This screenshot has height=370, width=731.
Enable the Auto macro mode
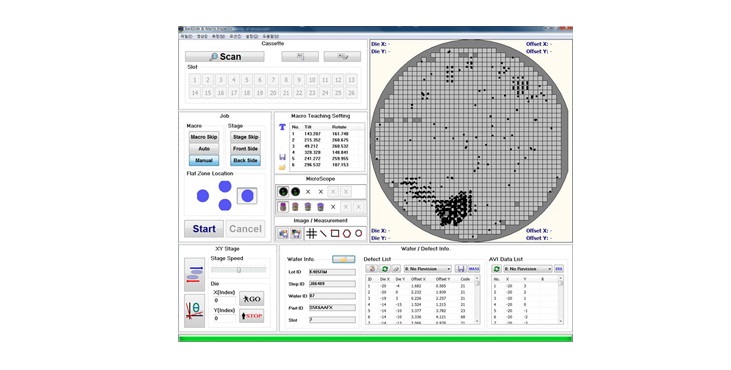coord(204,149)
